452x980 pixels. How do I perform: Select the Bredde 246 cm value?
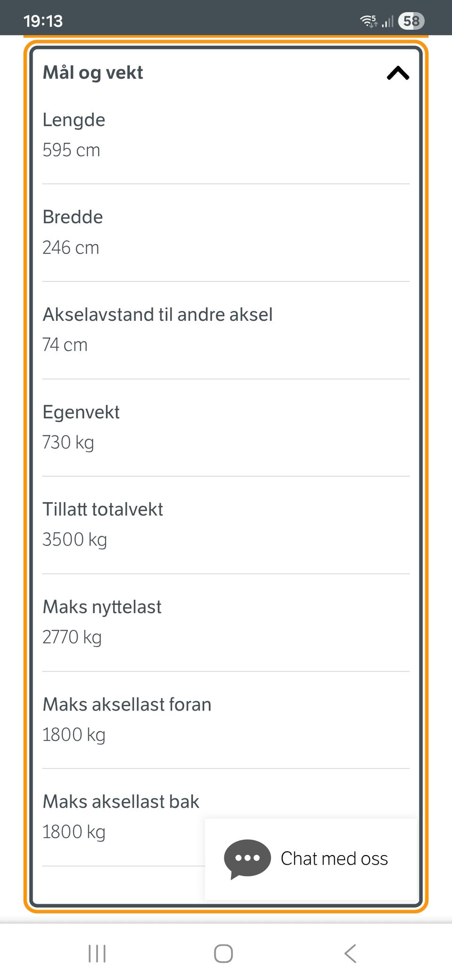71,248
